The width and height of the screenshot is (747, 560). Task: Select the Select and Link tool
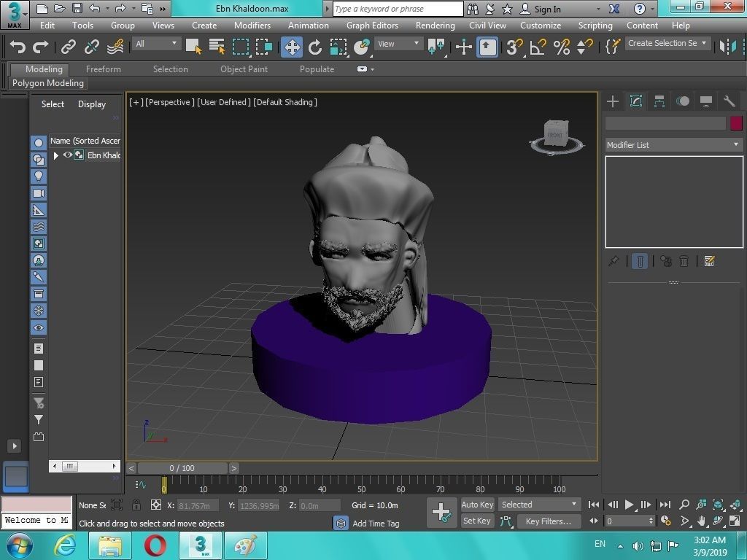(x=68, y=47)
